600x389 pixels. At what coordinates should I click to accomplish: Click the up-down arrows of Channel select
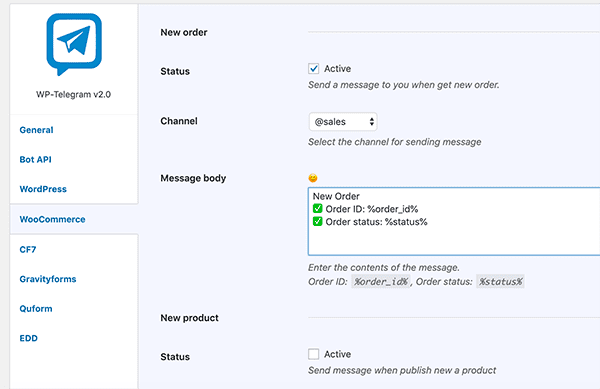[x=371, y=122]
